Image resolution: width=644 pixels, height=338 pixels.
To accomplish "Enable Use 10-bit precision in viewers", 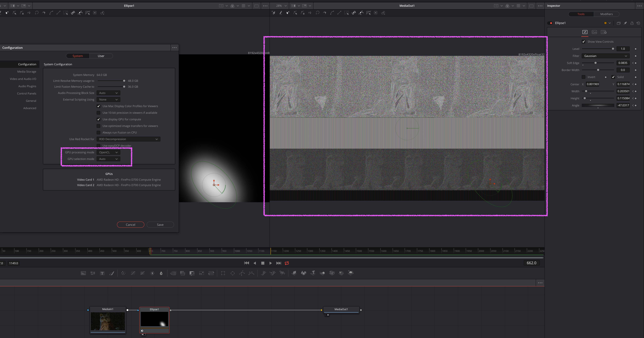I will click(x=98, y=113).
